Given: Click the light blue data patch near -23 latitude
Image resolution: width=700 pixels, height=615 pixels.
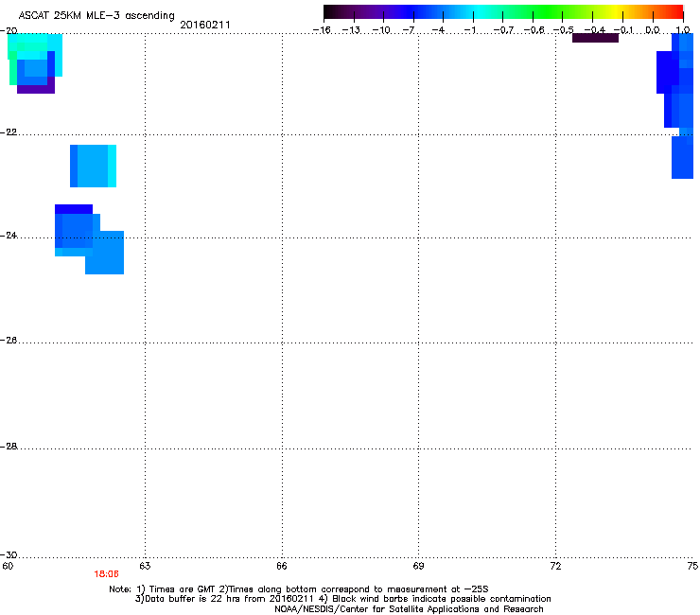Looking at the screenshot, I should click(93, 166).
